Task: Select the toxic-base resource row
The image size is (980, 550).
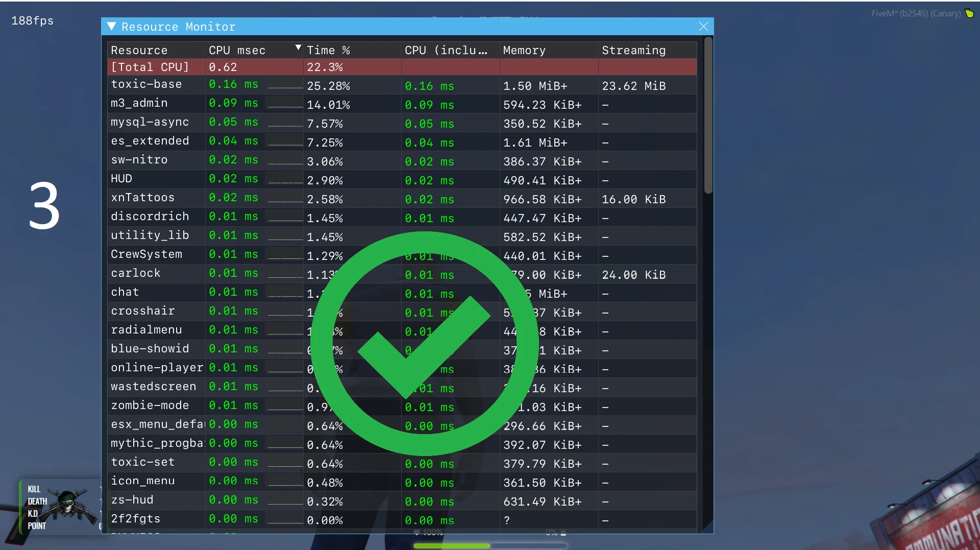Action: point(146,84)
